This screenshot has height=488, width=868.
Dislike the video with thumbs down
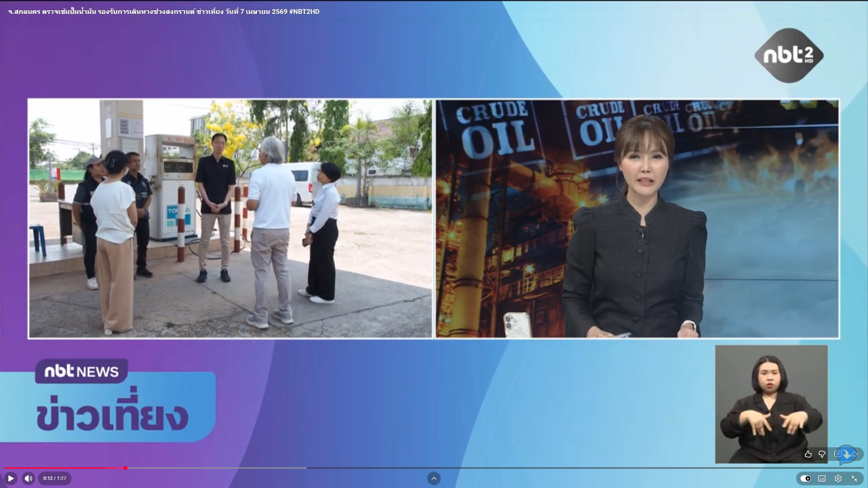(822, 454)
